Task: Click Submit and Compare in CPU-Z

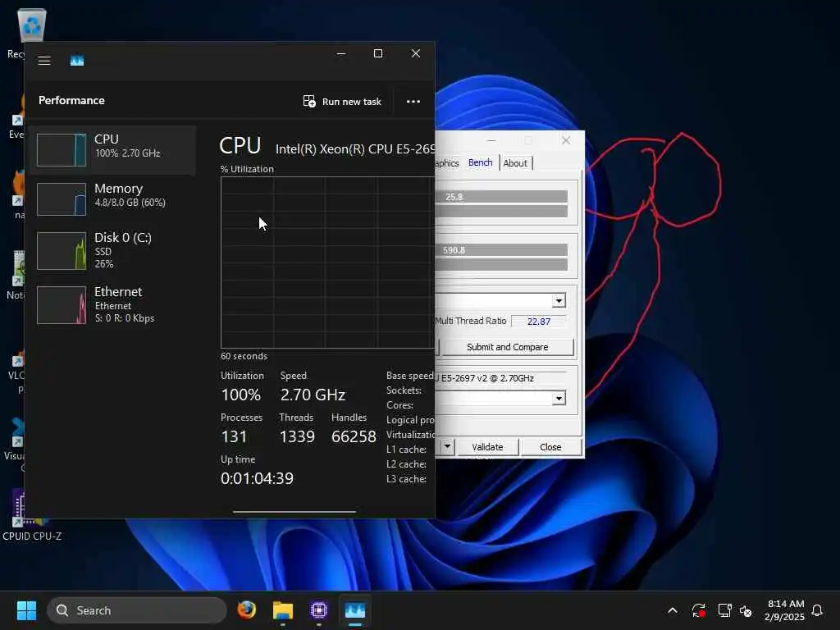Action: (507, 347)
